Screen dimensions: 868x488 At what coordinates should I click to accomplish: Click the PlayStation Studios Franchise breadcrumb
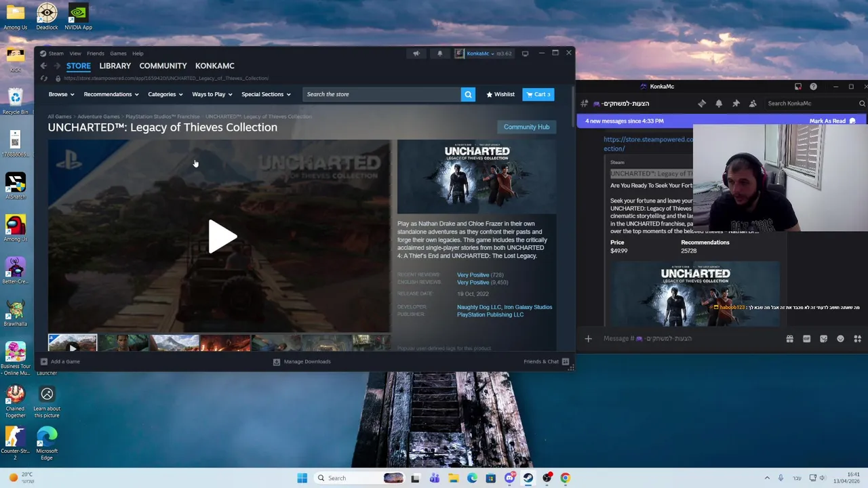click(163, 117)
